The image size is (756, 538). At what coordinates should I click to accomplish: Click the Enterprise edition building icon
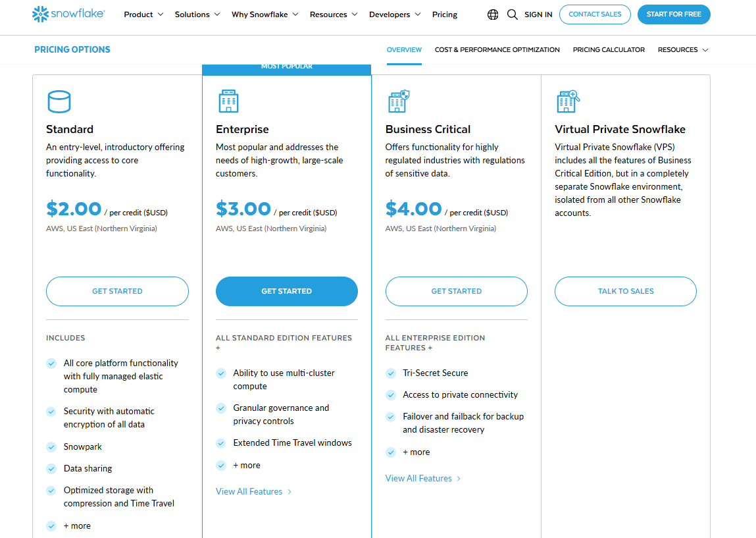(228, 101)
